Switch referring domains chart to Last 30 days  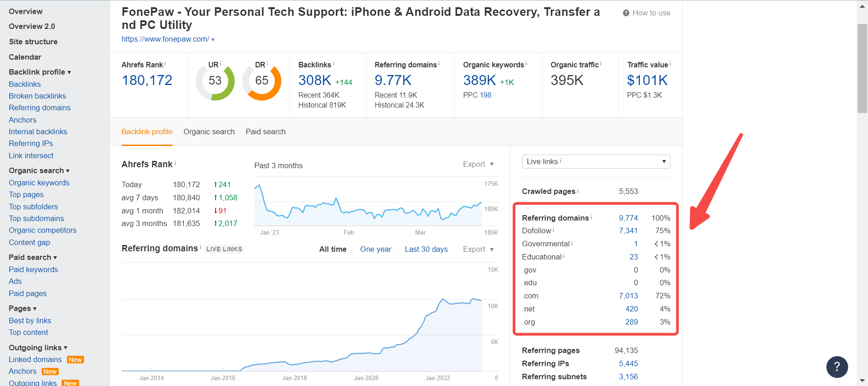[x=426, y=249]
